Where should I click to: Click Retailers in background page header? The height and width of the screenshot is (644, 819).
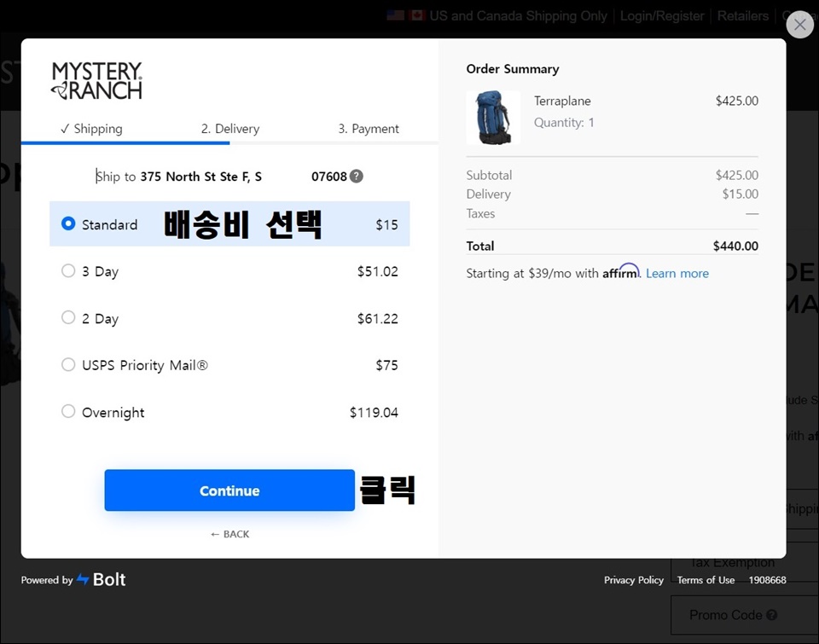click(x=743, y=16)
